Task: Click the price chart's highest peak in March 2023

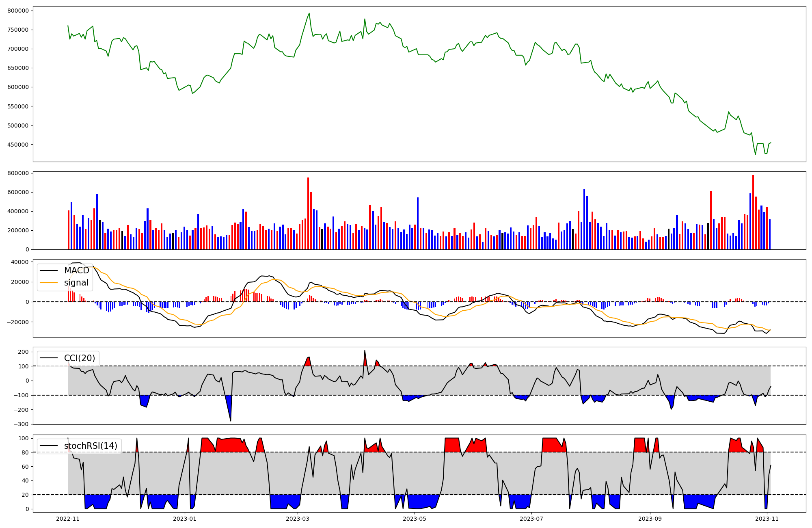Action: tap(309, 13)
